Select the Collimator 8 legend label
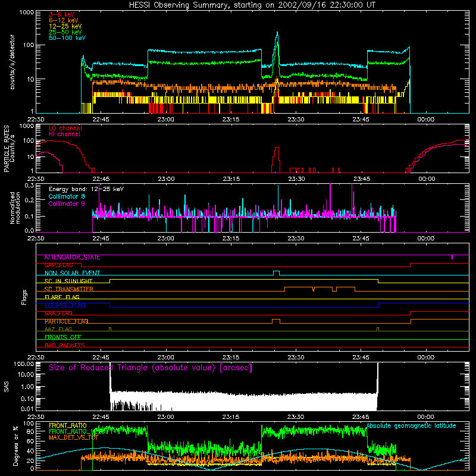 tap(67, 196)
